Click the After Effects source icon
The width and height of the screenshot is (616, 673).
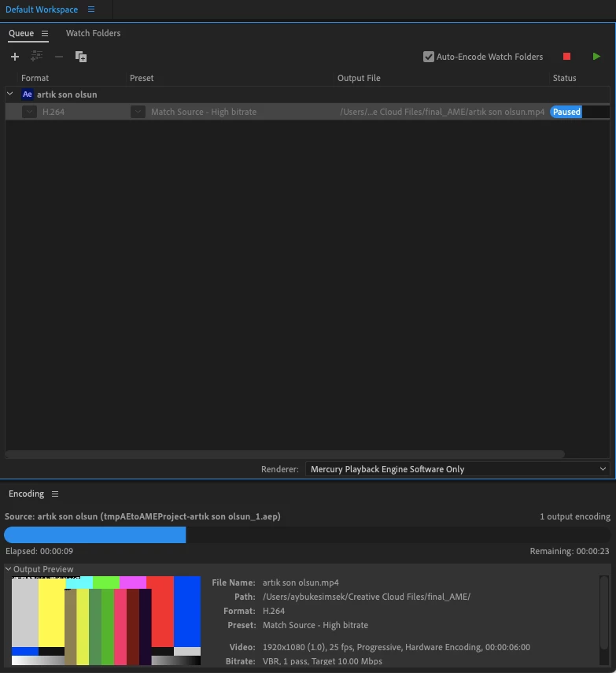(x=27, y=94)
